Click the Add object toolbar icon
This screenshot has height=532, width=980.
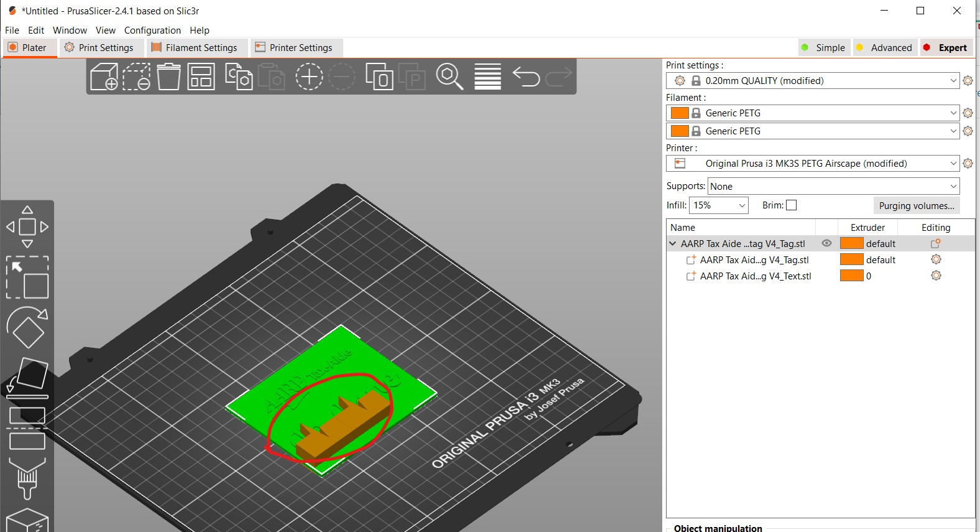pyautogui.click(x=104, y=77)
